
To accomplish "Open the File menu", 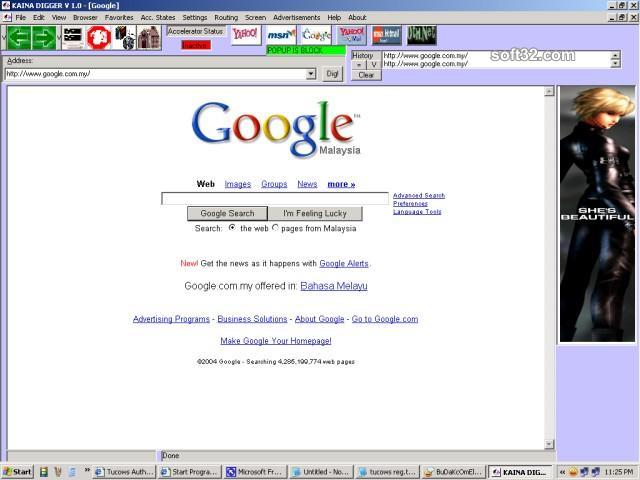I will (20, 18).
